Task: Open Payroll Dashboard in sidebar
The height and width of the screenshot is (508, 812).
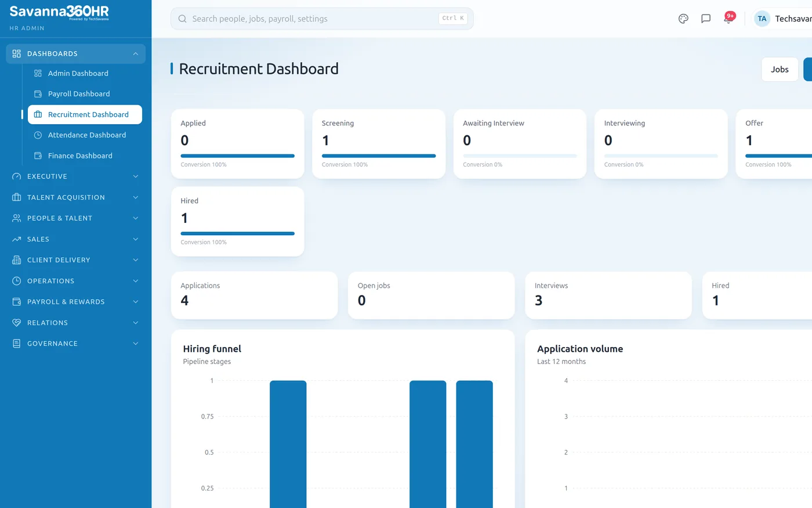Action: [85, 94]
